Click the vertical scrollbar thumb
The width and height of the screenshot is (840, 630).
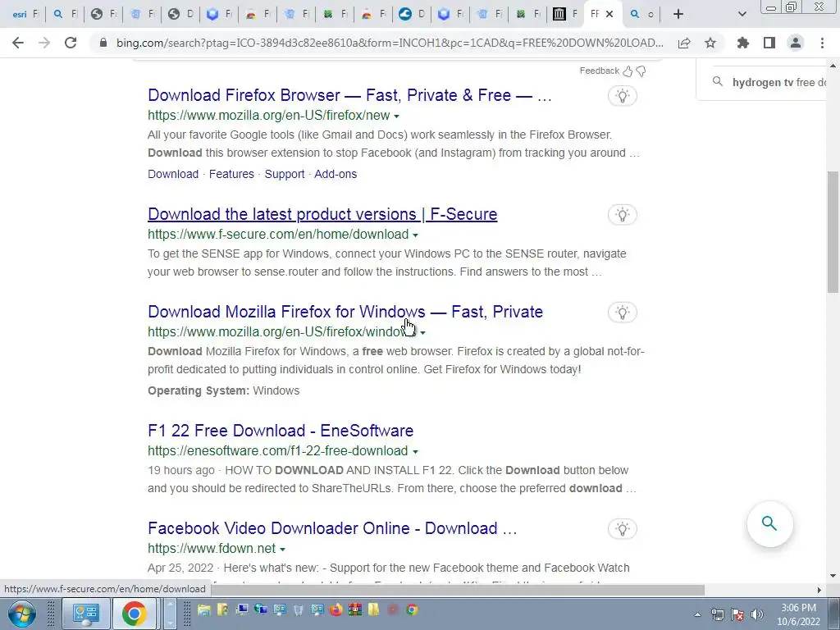pyautogui.click(x=833, y=232)
